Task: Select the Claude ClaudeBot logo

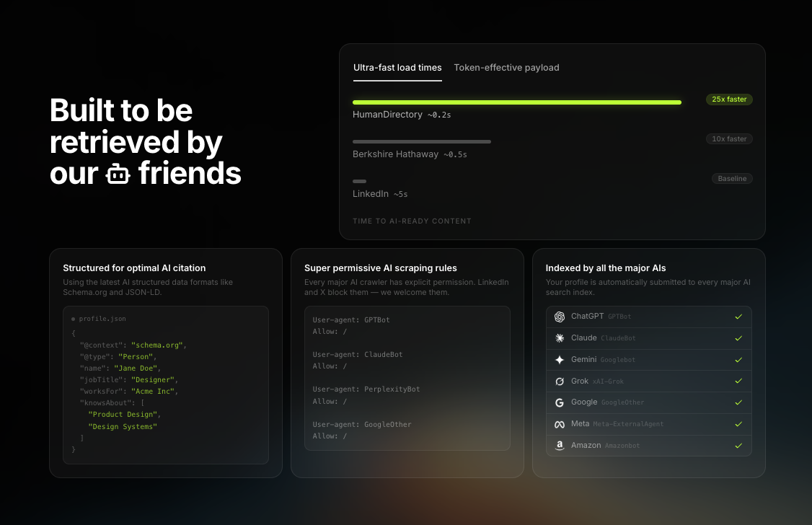Action: click(x=559, y=338)
